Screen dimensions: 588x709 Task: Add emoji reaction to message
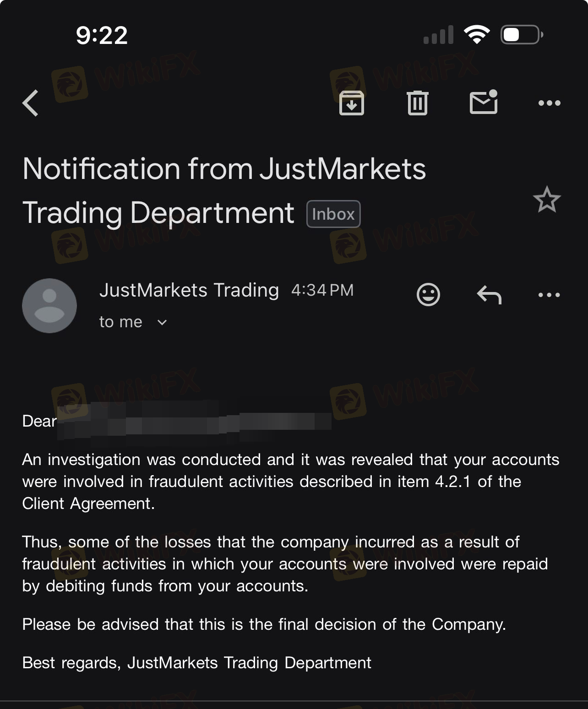pos(428,294)
